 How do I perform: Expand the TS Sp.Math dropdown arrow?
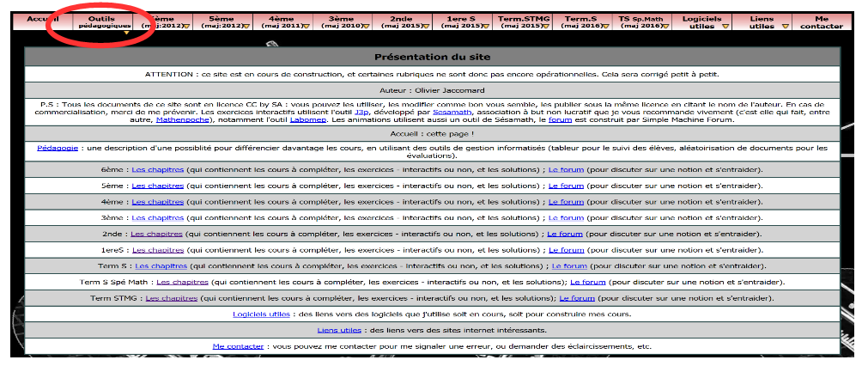665,26
